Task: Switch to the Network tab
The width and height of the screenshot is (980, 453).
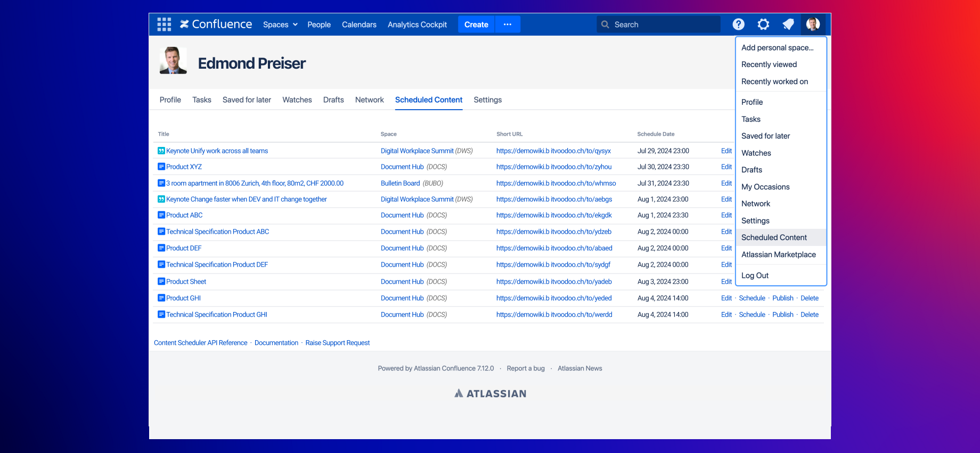Action: (x=370, y=100)
